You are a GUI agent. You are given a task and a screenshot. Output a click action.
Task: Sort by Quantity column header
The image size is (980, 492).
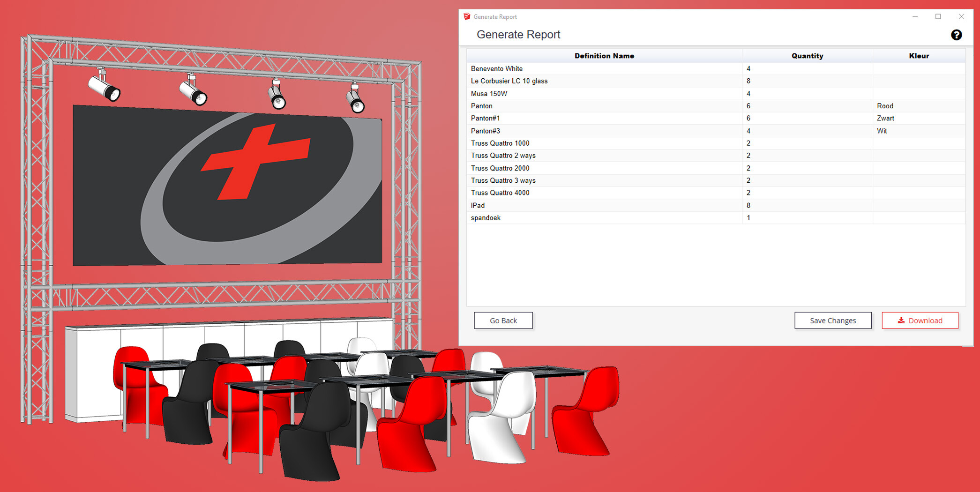[807, 56]
